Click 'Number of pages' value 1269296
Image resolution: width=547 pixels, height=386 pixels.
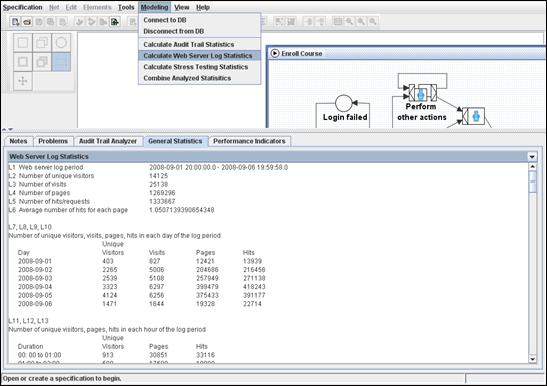162,193
